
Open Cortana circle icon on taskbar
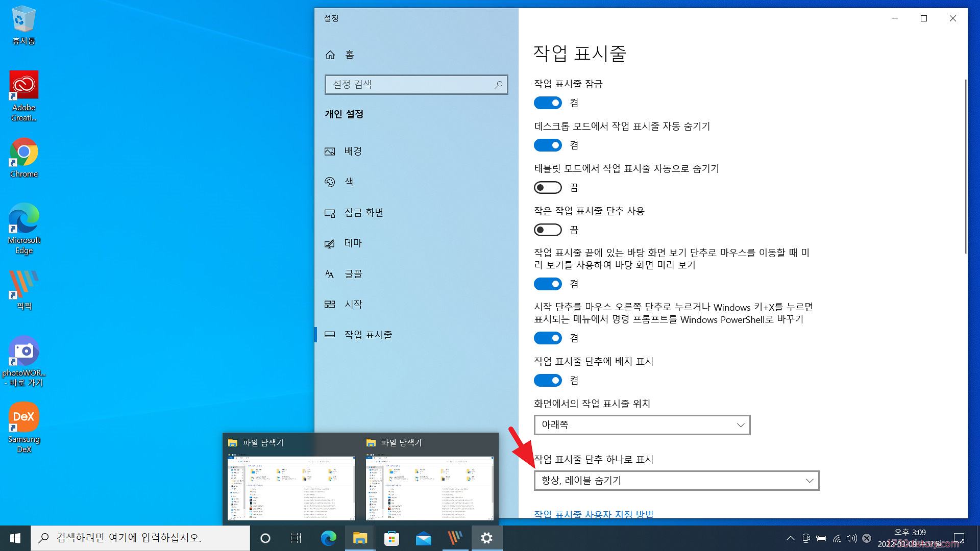(x=265, y=538)
